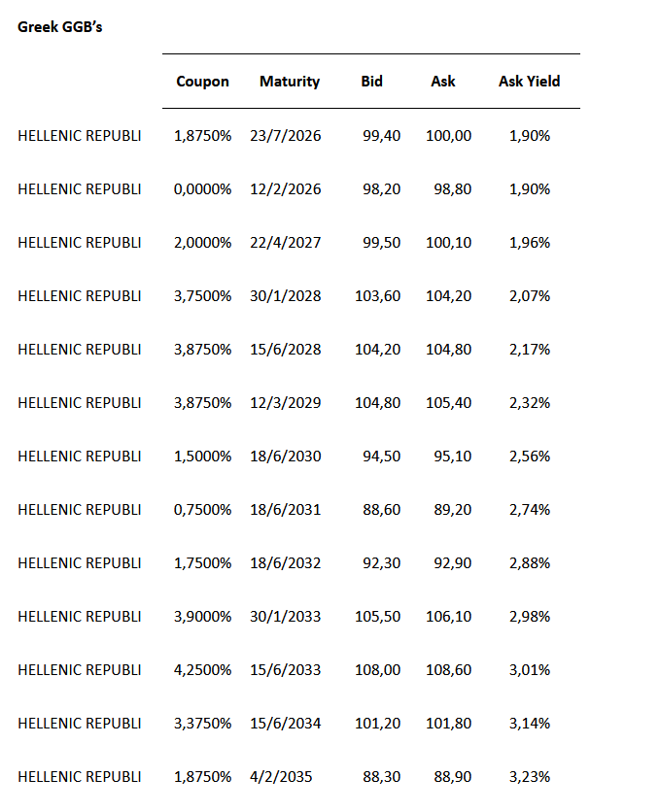Select the Ask column header
Screen dimensions: 660x812
tap(443, 82)
